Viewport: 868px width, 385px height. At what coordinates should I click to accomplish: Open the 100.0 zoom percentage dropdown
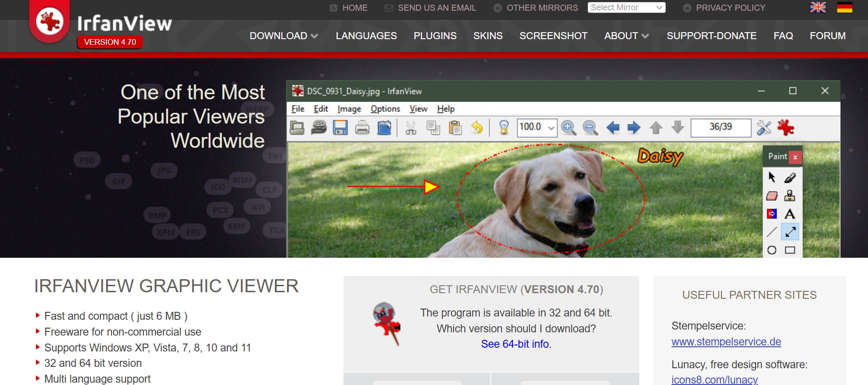click(551, 127)
